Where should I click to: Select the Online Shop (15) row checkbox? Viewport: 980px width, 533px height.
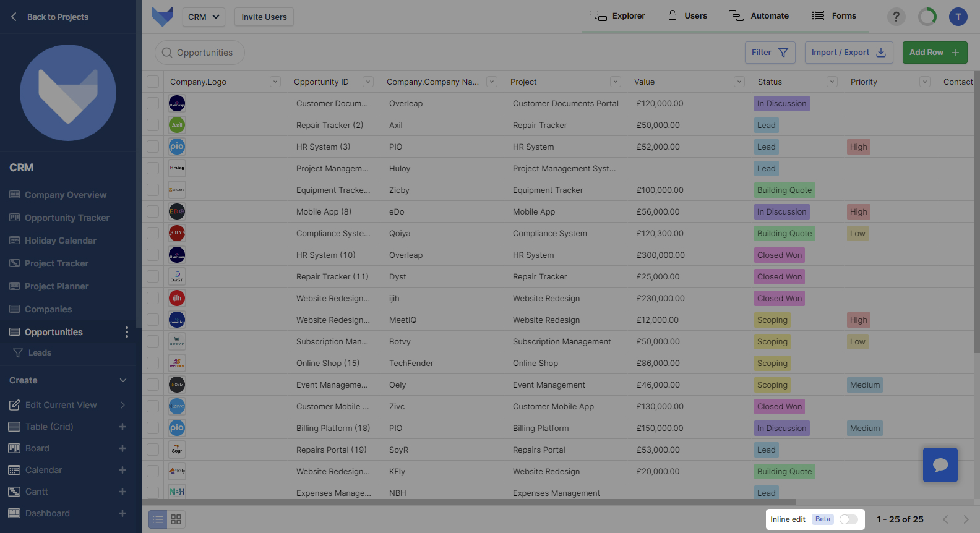153,363
